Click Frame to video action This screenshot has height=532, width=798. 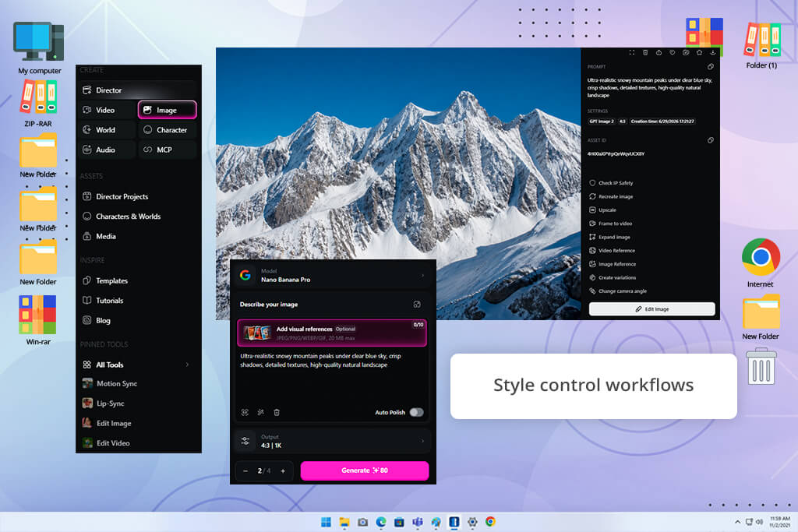611,224
